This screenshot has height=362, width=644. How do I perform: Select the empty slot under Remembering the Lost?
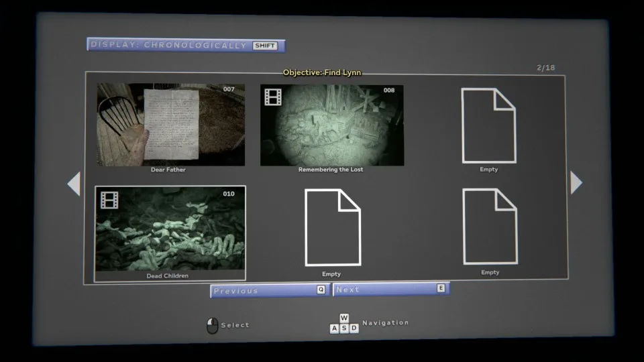333,227
